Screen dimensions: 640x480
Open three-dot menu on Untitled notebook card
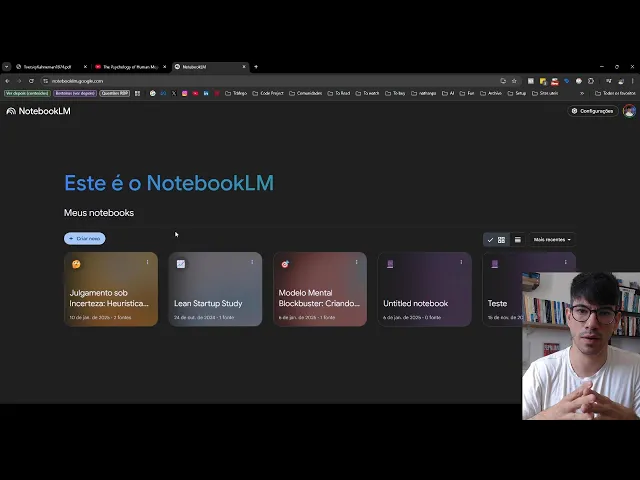tap(461, 262)
